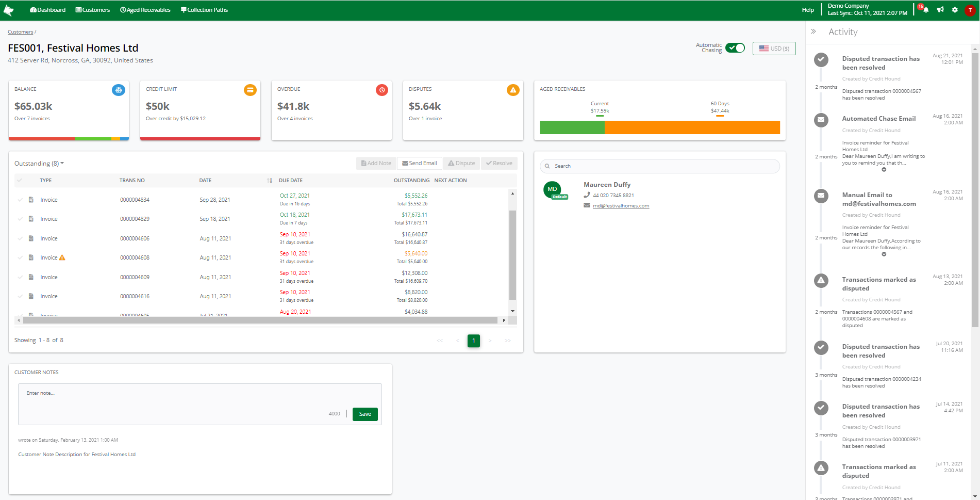Sort by the Date column arrow

(x=270, y=180)
